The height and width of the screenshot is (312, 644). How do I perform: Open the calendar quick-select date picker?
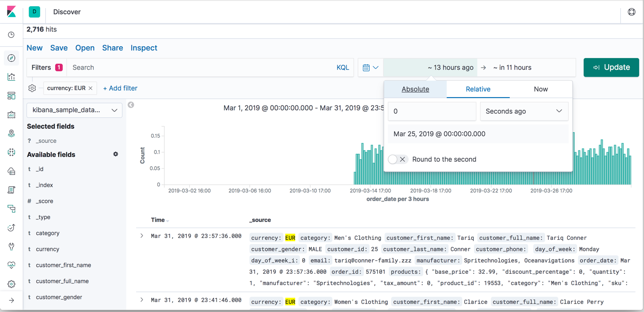pos(370,67)
